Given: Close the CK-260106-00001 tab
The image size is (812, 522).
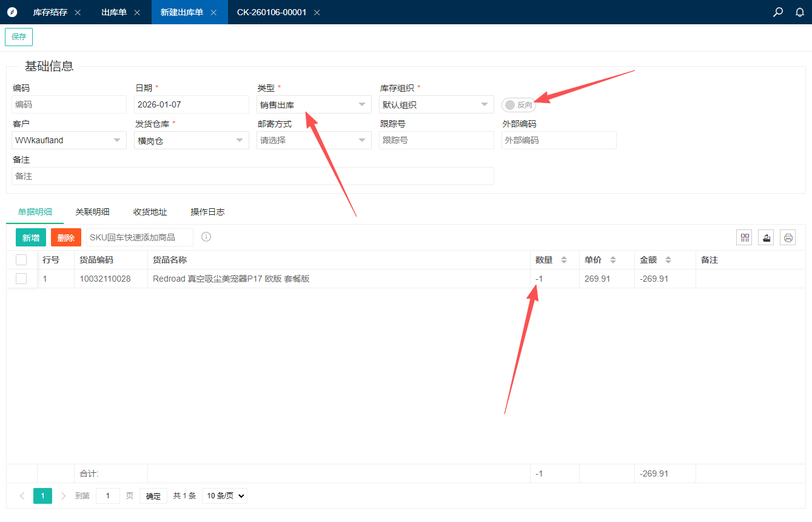Looking at the screenshot, I should point(317,13).
